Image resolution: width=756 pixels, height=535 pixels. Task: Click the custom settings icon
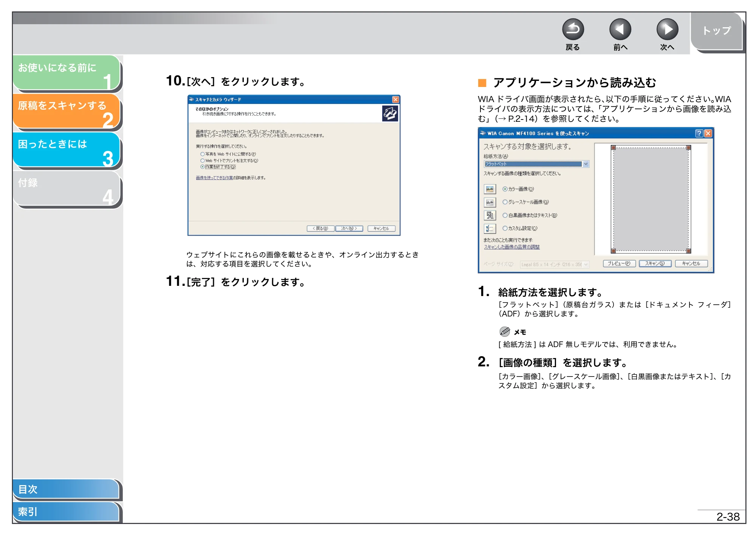(x=490, y=228)
